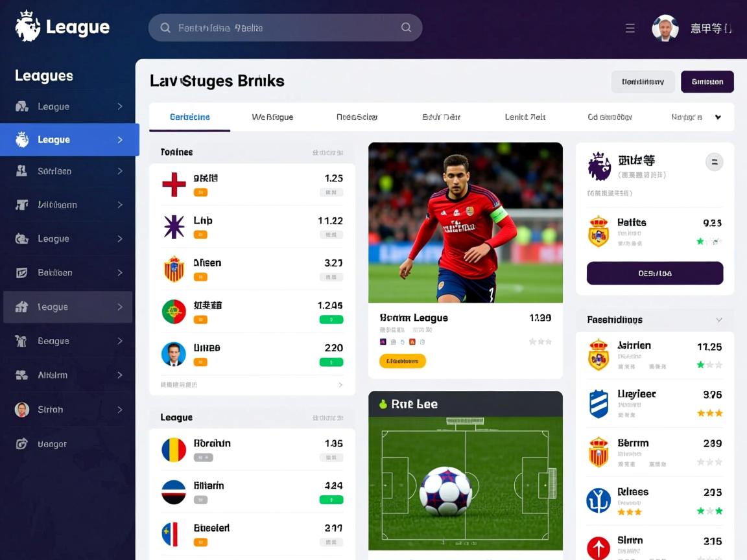Image resolution: width=747 pixels, height=560 pixels.
Task: Toggle the green indicator on the 424 row
Action: tap(331, 500)
